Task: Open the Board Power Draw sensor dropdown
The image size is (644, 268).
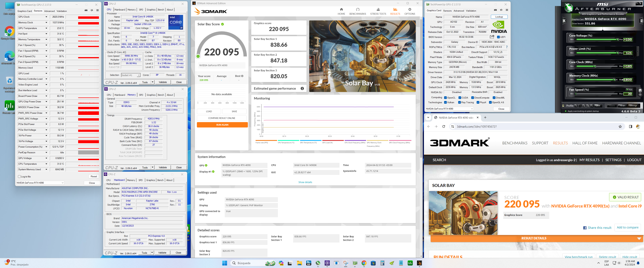Action: point(46,96)
